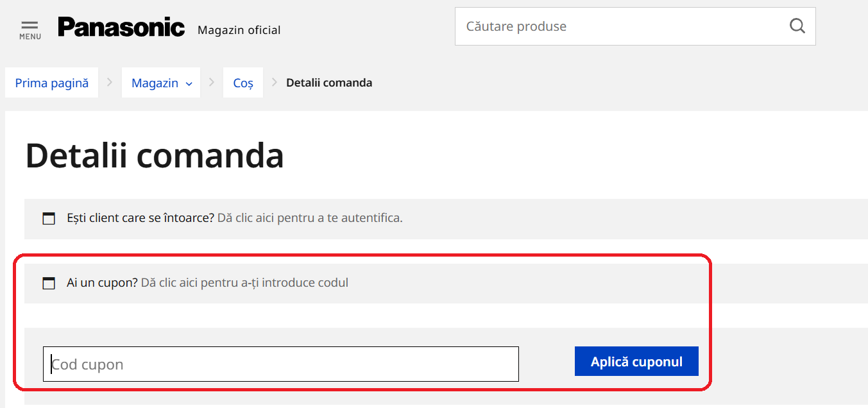
Task: Select the coupon section checkbox icon
Action: (48, 282)
